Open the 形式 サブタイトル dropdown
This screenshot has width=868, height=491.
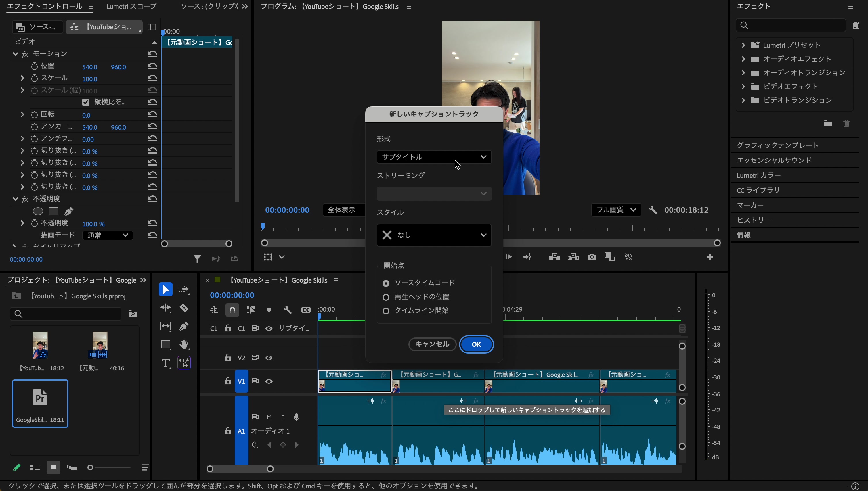[434, 157]
